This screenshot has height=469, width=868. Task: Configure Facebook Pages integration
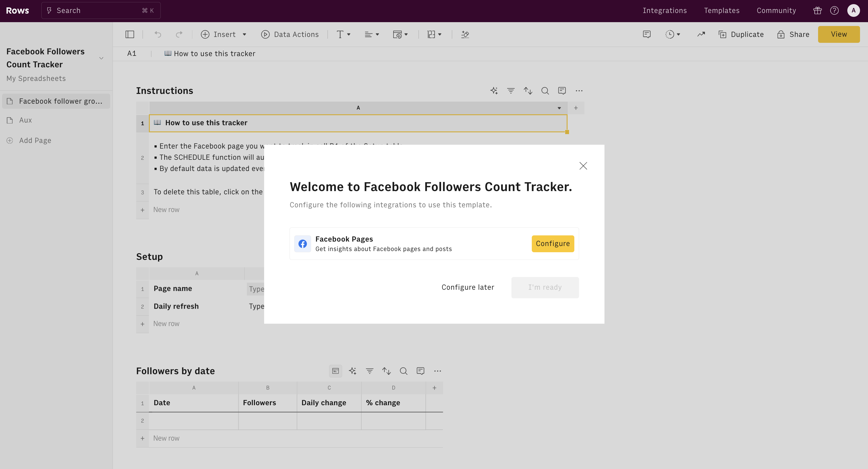(552, 244)
